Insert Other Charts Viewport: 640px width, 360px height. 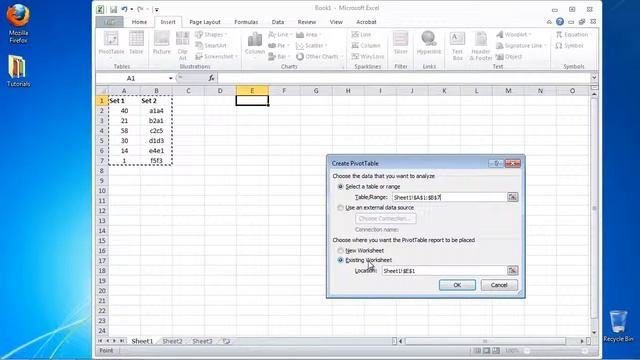pyautogui.click(x=319, y=57)
